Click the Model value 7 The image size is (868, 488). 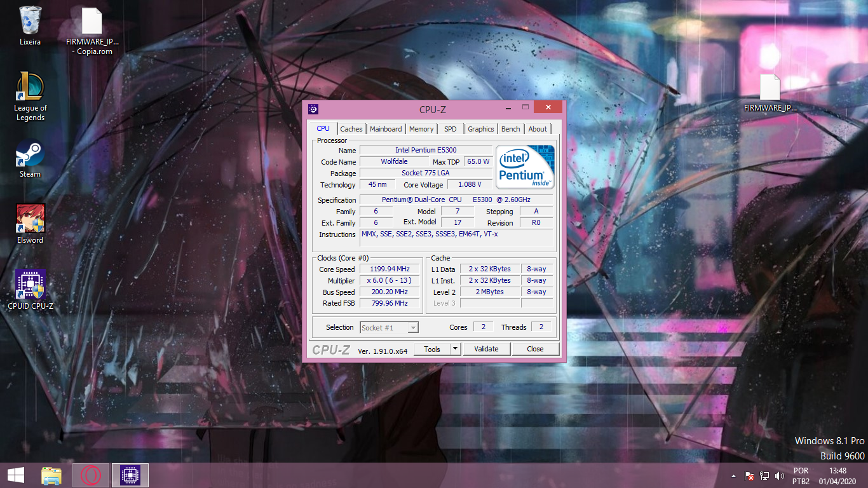tap(458, 212)
